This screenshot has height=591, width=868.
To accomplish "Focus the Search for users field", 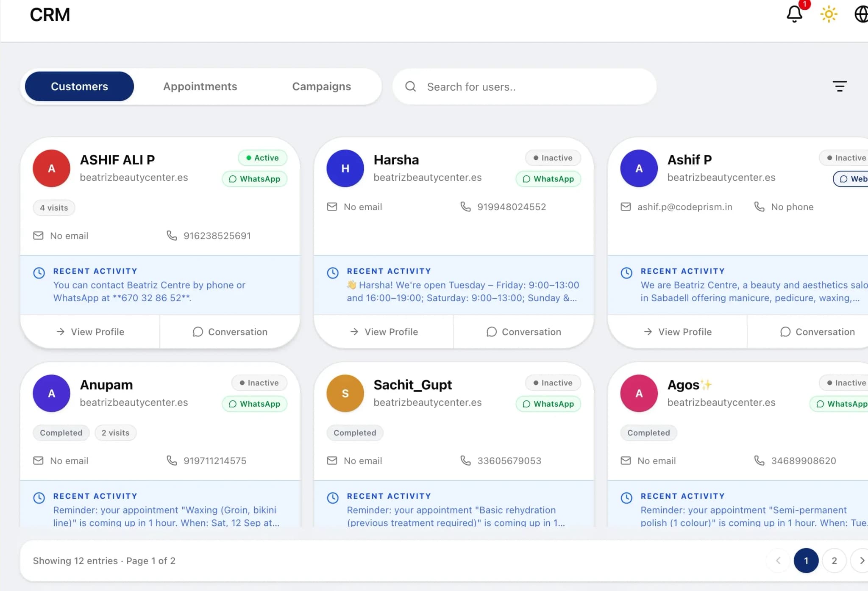I will click(x=524, y=86).
